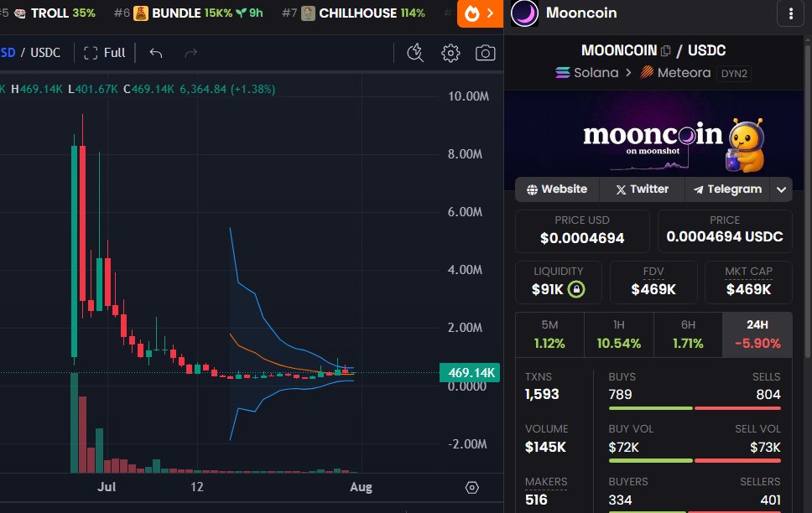
Task: Open trending token TROLL 35%
Action: [55, 13]
